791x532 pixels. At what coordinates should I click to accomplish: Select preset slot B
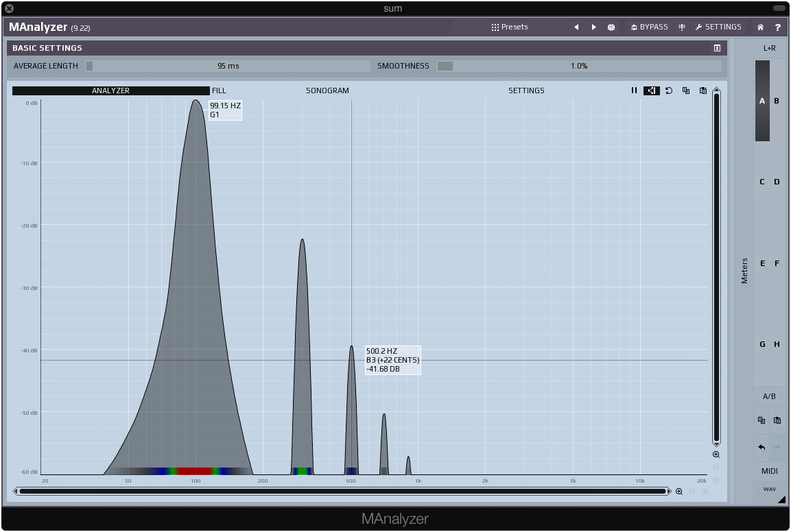point(777,101)
